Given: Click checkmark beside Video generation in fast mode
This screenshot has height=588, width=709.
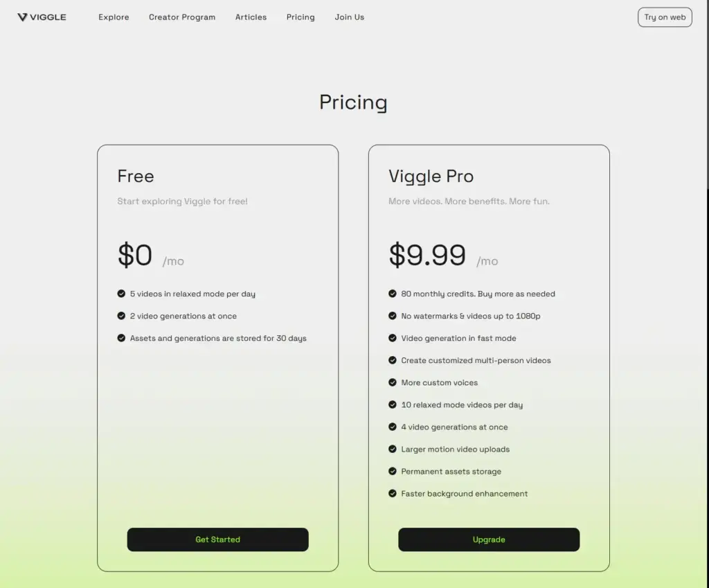Looking at the screenshot, I should [393, 338].
